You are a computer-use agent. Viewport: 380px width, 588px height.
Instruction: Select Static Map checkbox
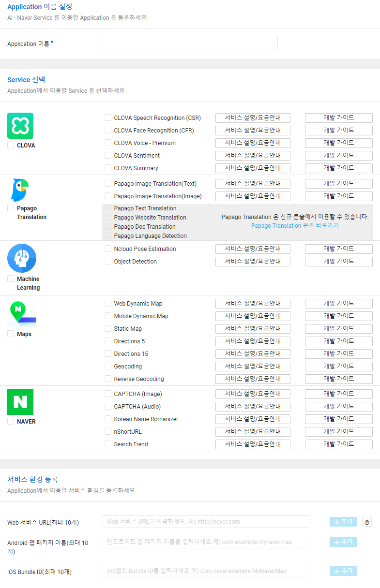point(108,328)
